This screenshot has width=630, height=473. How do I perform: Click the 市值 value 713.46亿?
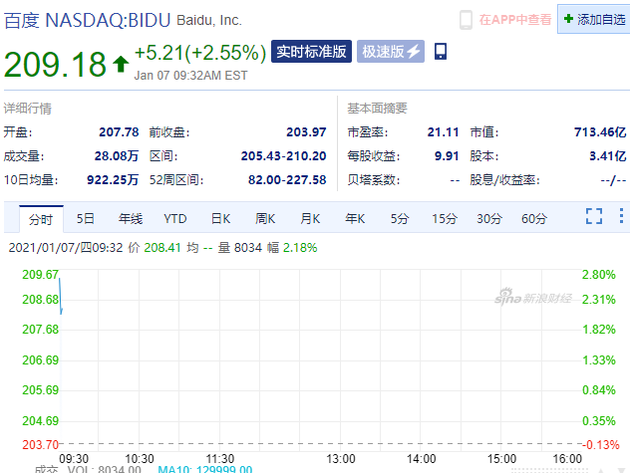[x=600, y=132]
